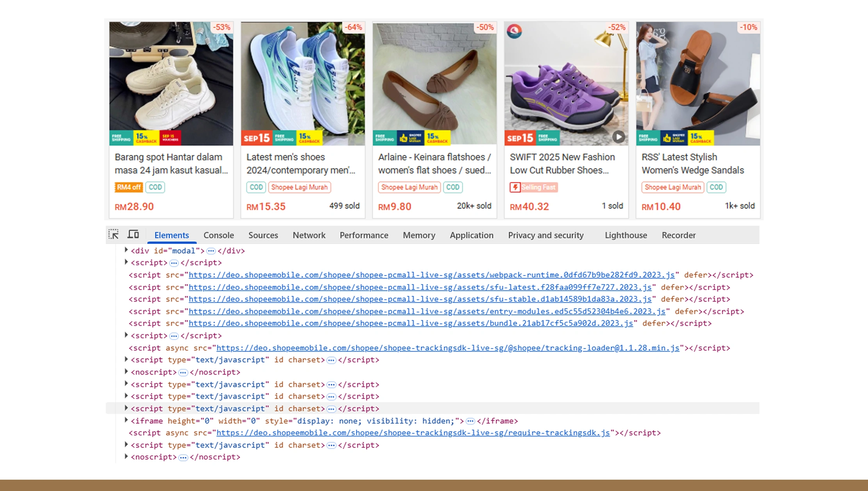868x491 pixels.
Task: Click the RM4 off voucher tag
Action: 128,187
